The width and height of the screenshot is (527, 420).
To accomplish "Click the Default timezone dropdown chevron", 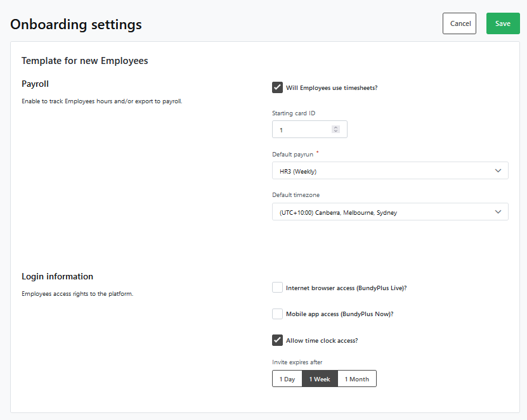I will 498,212.
